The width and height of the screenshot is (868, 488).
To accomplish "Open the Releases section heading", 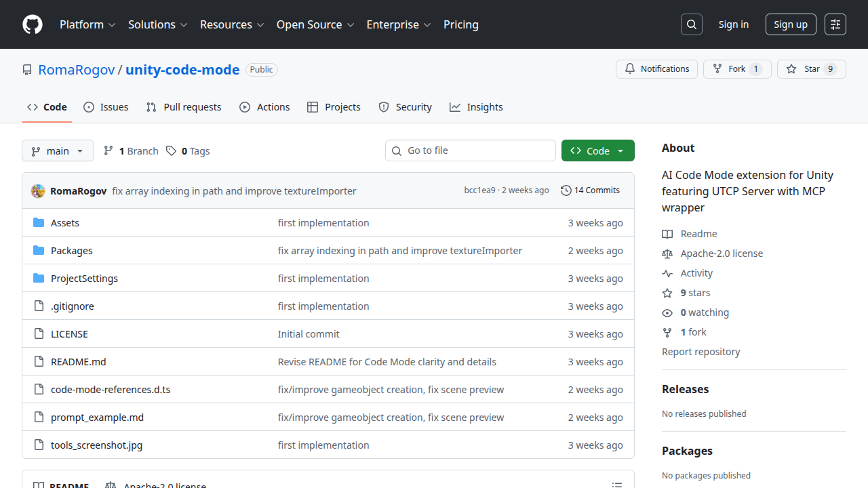I will (x=686, y=389).
